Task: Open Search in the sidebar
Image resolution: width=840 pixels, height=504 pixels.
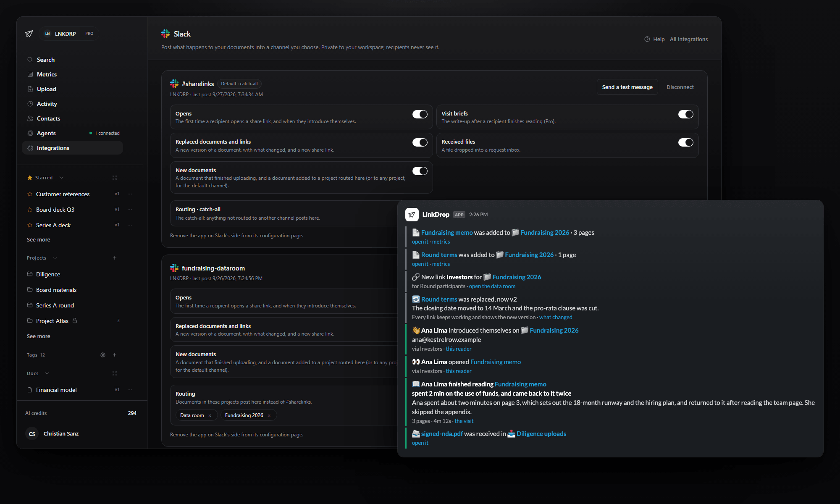Action: pos(72,60)
